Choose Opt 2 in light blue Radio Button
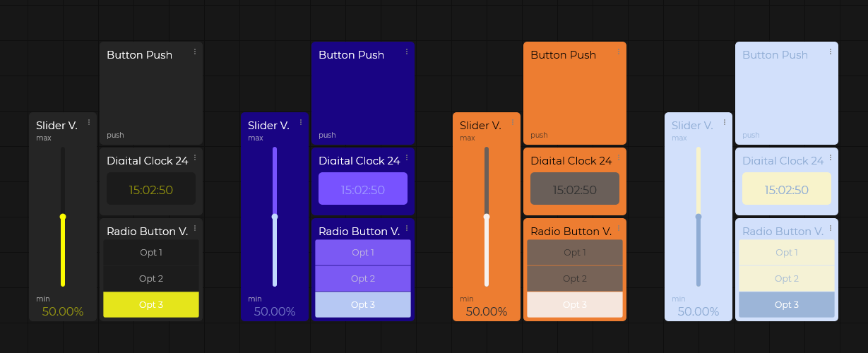 point(787,279)
